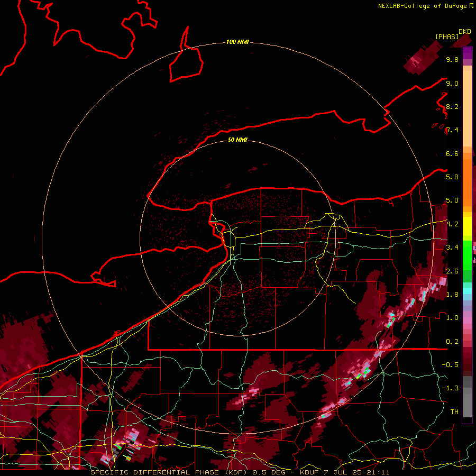
Task: Click the 1.0 value on color scale
Action: [452, 318]
